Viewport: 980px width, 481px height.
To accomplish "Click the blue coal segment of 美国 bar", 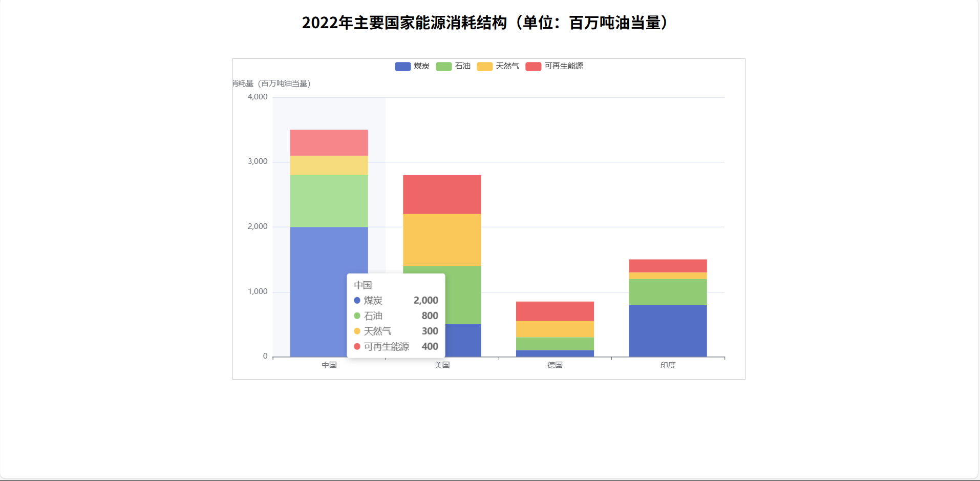I will coord(463,340).
